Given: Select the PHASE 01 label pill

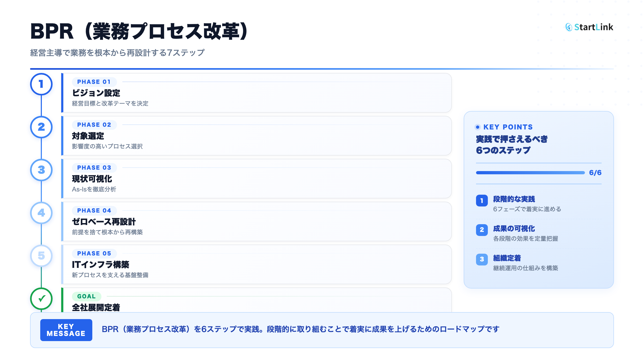Looking at the screenshot, I should (x=94, y=82).
